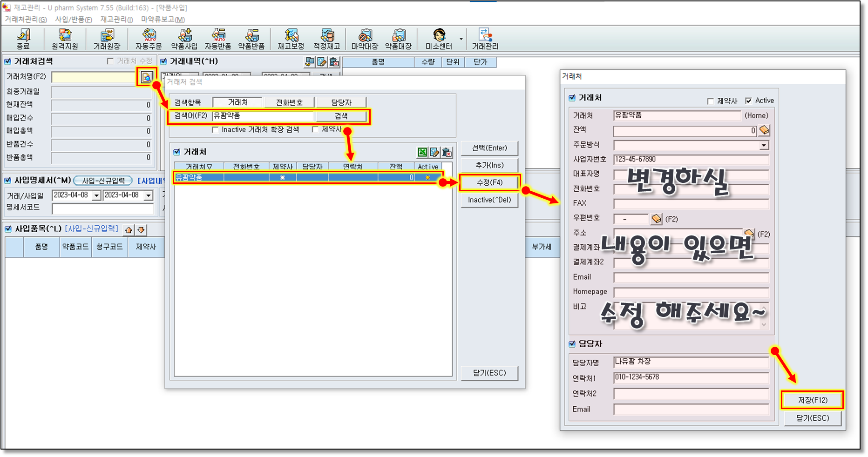868x457 pixels.
Task: Open the 마약대장 narcotics ledger icon
Action: (365, 39)
